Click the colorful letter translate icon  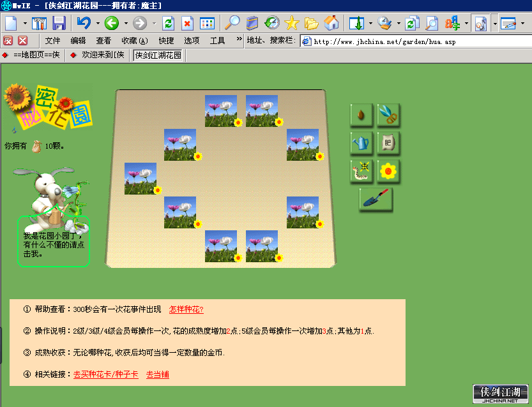[452, 24]
